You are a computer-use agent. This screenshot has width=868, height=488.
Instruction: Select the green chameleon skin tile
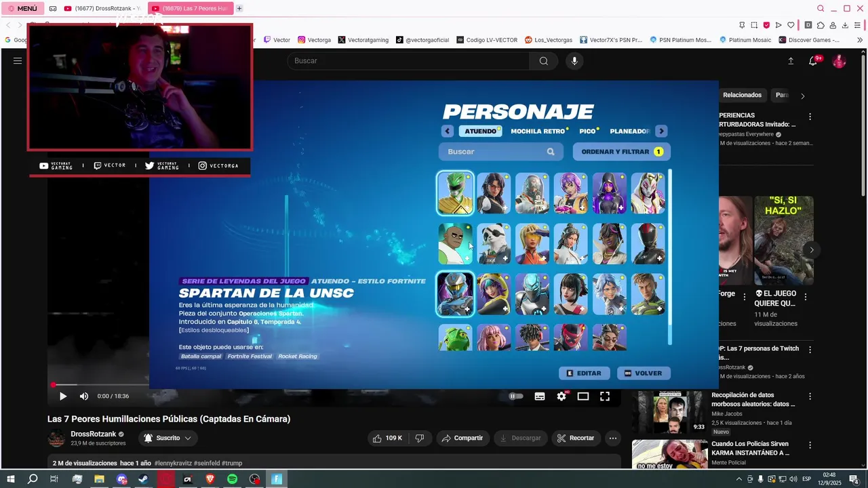pyautogui.click(x=455, y=337)
